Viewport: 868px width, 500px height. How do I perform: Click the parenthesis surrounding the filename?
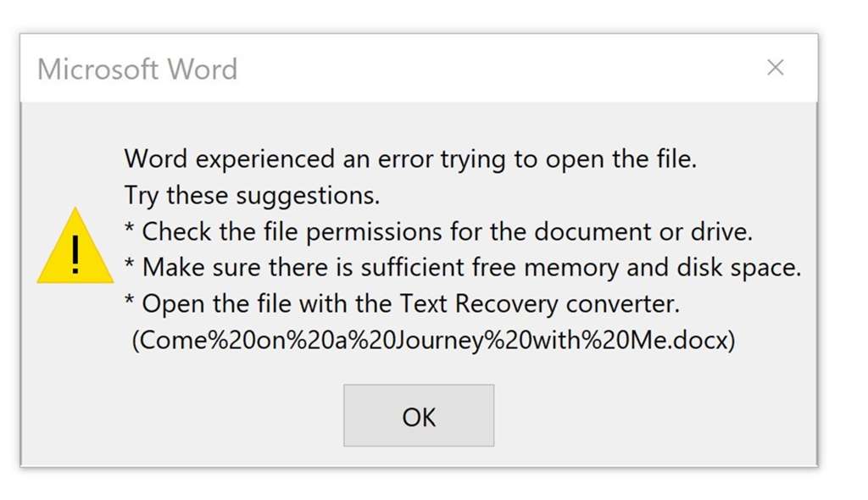tap(136, 340)
